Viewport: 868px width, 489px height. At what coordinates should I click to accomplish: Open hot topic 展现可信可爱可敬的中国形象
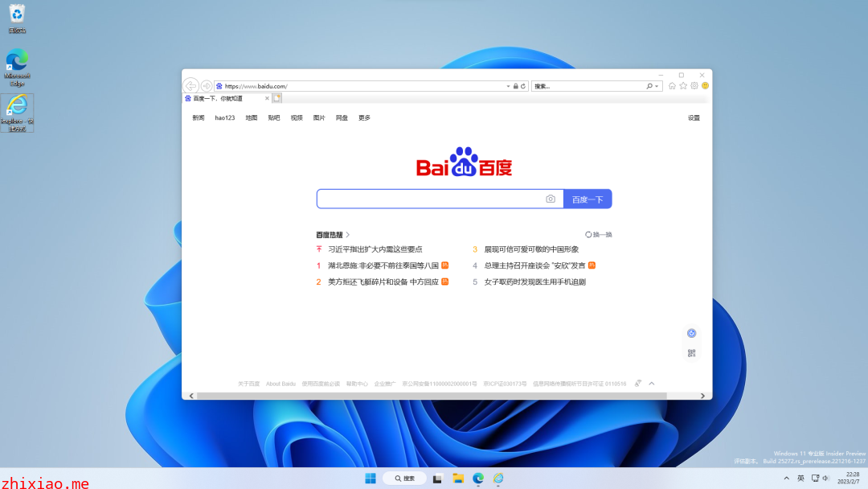click(531, 249)
